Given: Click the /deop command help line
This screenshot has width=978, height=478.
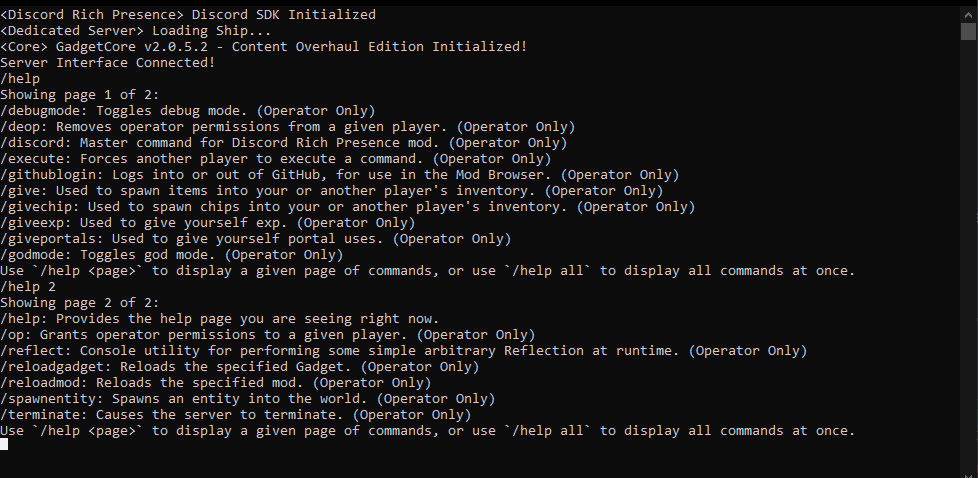Looking at the screenshot, I should click(288, 127).
